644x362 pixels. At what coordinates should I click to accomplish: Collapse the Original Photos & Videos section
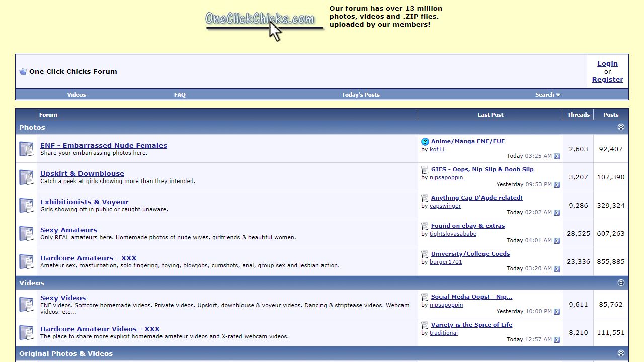(x=621, y=353)
